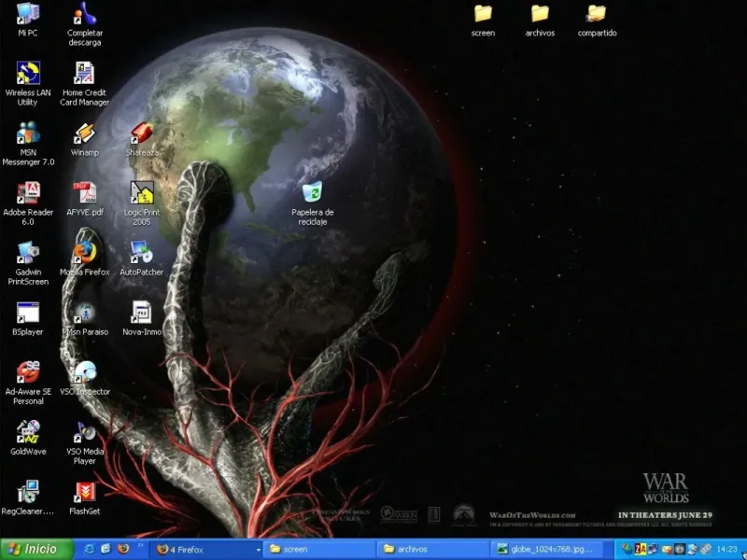Open the 4 Firefox taskbar group
This screenshot has height=560, width=747.
pos(204,550)
